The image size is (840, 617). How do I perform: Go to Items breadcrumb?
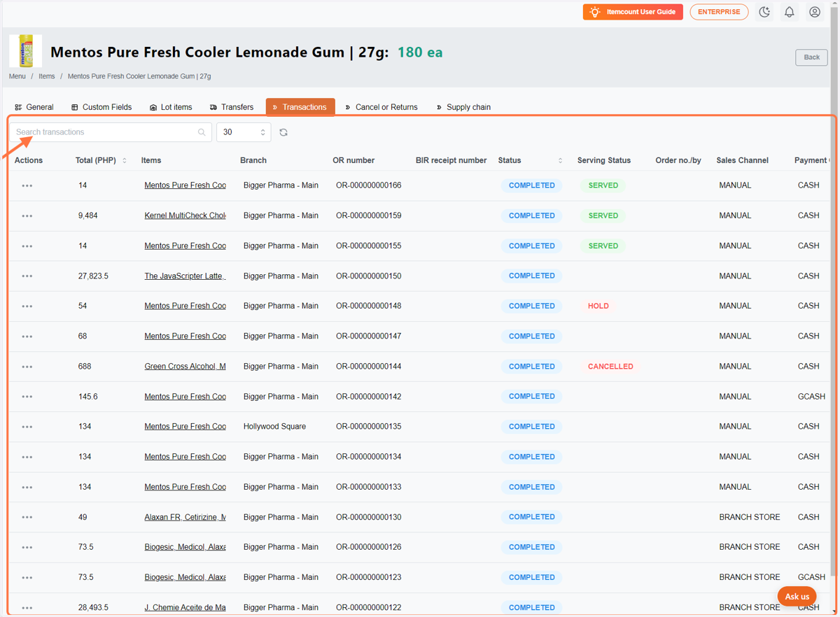47,76
